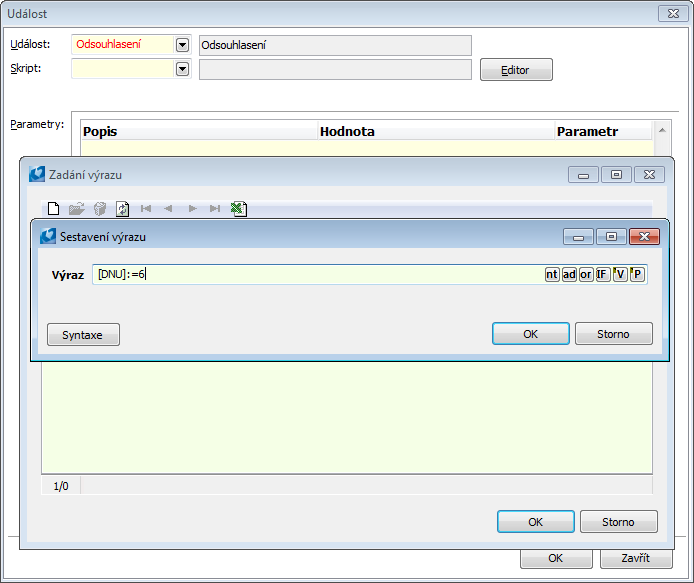Click the Popis column header
Viewport: 694px width, 583px height.
199,131
